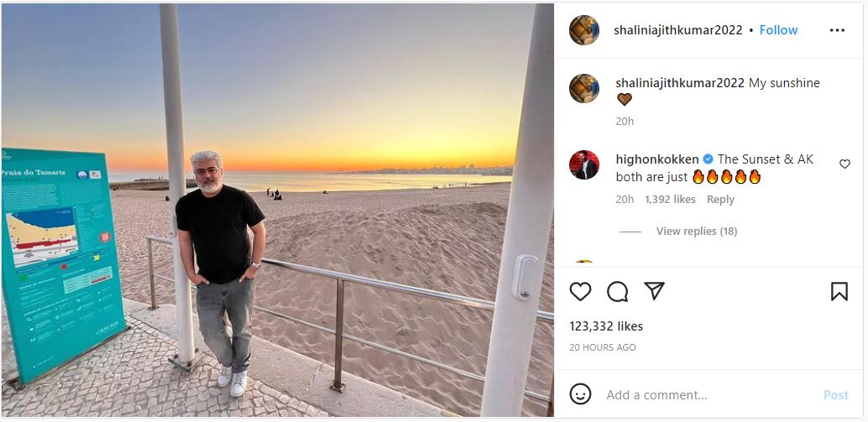Open highonkokken's profile avatar
This screenshot has height=422, width=868.
pyautogui.click(x=584, y=164)
